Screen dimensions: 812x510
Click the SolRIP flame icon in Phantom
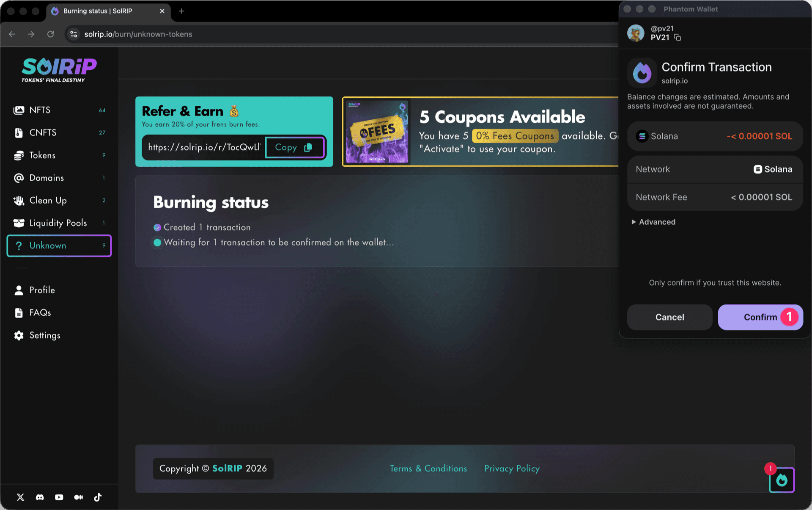[642, 72]
